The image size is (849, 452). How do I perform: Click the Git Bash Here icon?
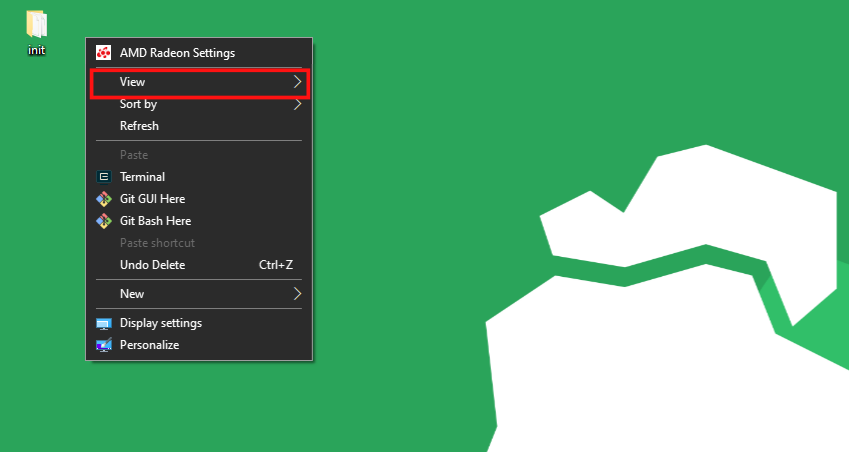coord(103,221)
